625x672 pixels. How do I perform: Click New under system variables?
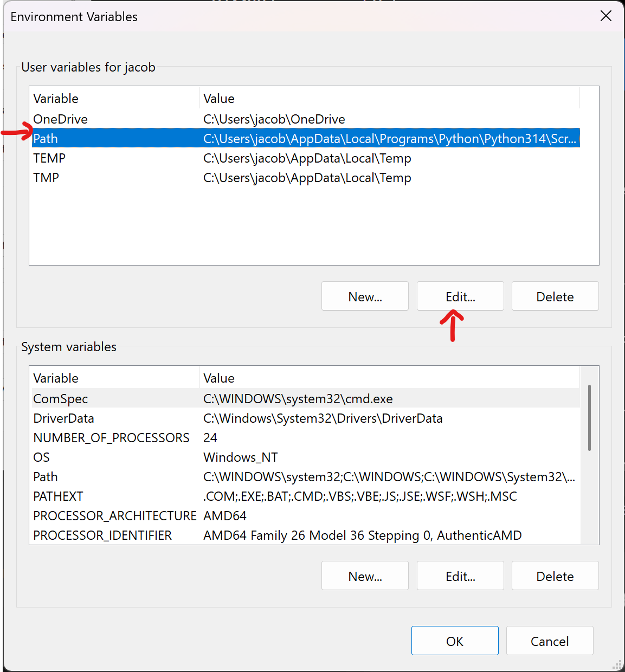pos(365,576)
